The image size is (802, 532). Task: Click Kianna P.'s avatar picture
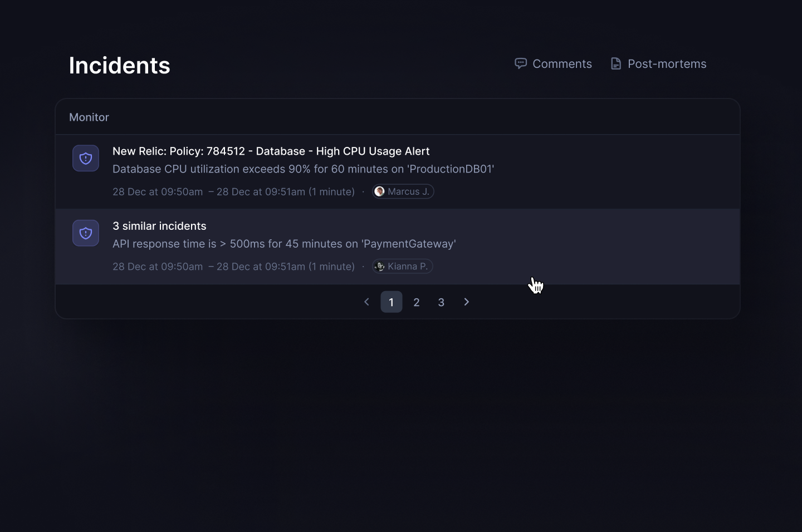point(380,267)
